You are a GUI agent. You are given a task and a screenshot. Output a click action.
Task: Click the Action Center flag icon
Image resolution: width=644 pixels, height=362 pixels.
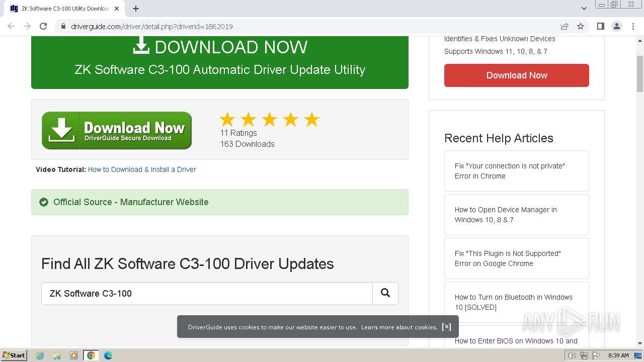596,355
